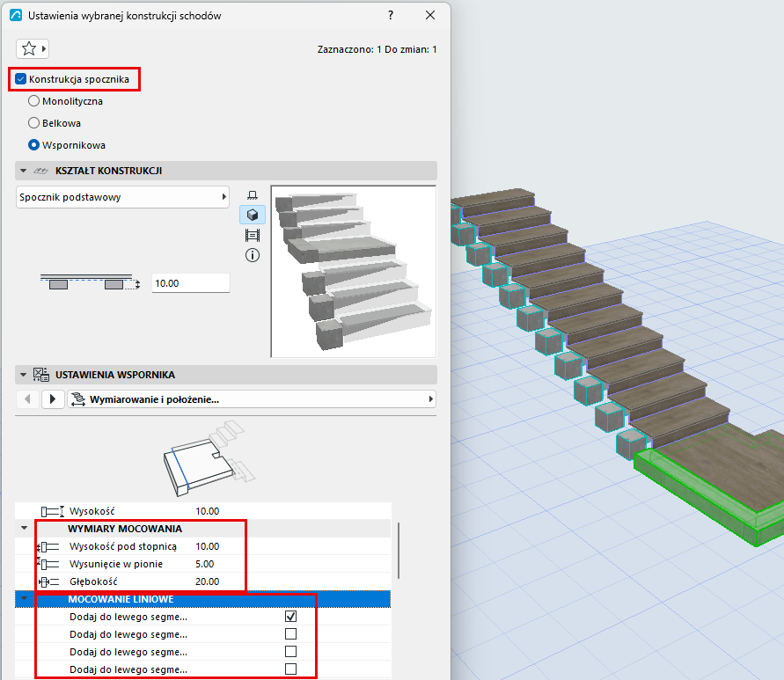Select the MOCOWANIE LINIOWE row
The image size is (784, 680).
point(202,599)
